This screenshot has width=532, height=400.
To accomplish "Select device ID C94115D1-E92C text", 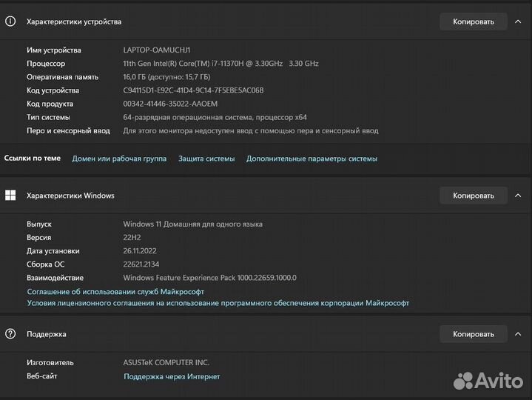I will pyautogui.click(x=193, y=90).
